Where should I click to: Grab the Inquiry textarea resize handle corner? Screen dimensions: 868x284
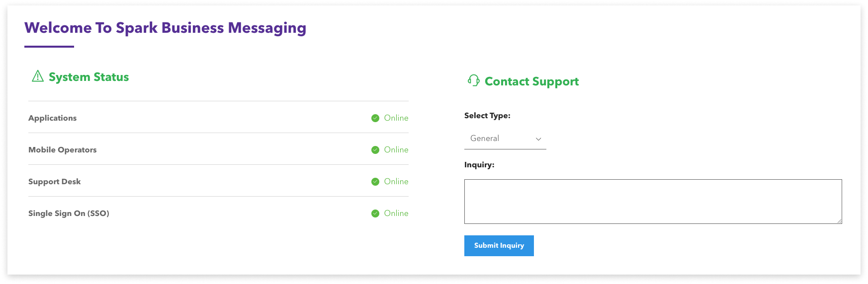click(839, 221)
